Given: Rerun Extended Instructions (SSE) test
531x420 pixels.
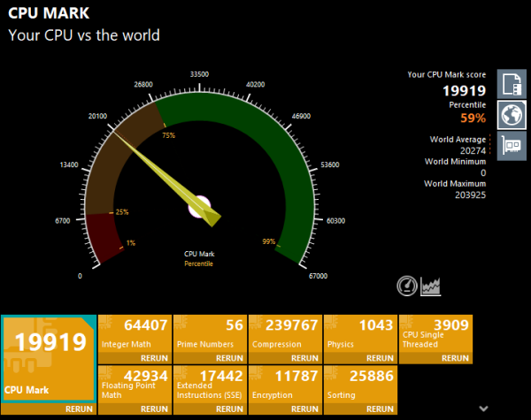Looking at the screenshot, I should tap(233, 409).
